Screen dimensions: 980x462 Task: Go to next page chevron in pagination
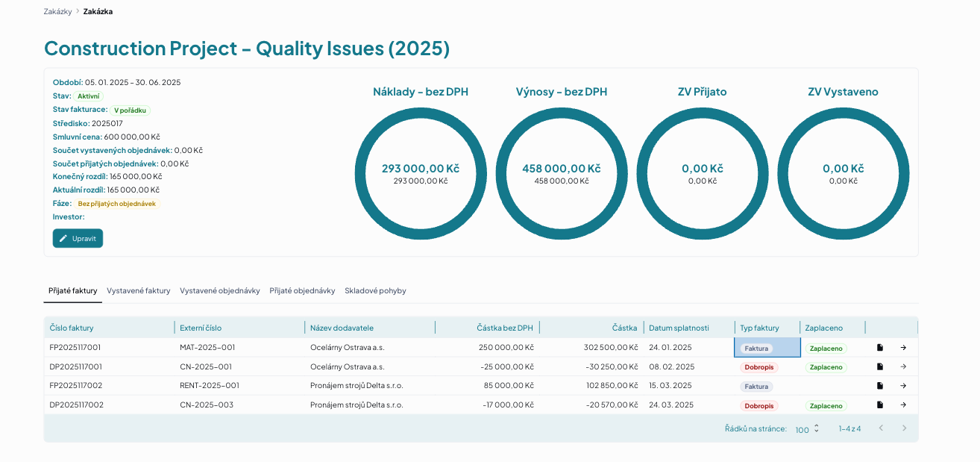[905, 428]
